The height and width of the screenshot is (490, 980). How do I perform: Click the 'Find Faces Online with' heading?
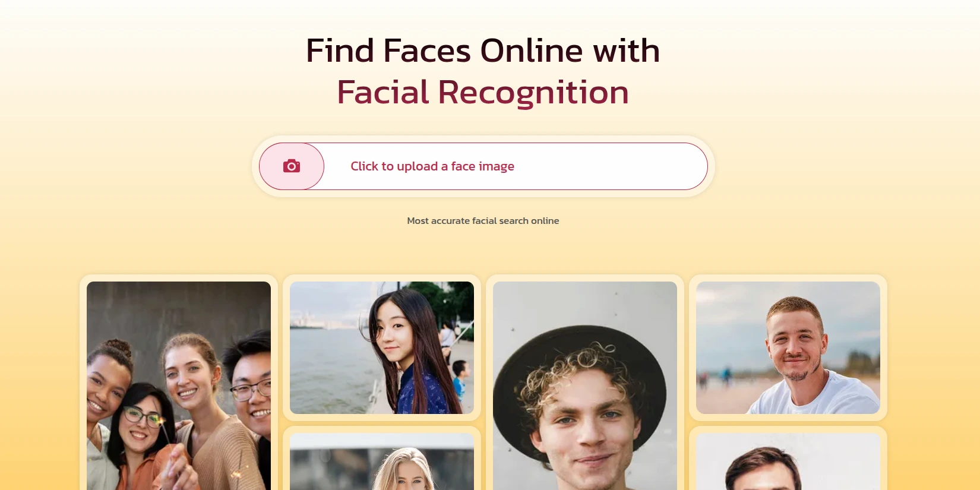pos(483,50)
